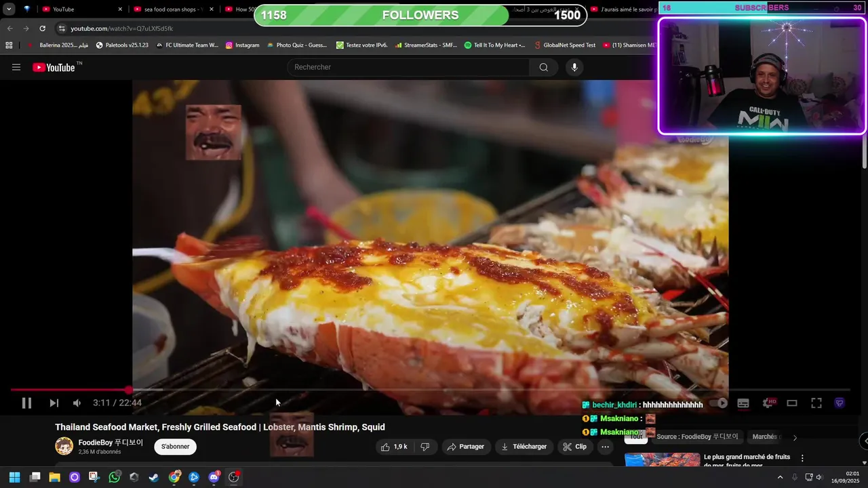Open the GlobalNet Speed Test bookmark
Screen dimensions: 868x488
point(564,45)
